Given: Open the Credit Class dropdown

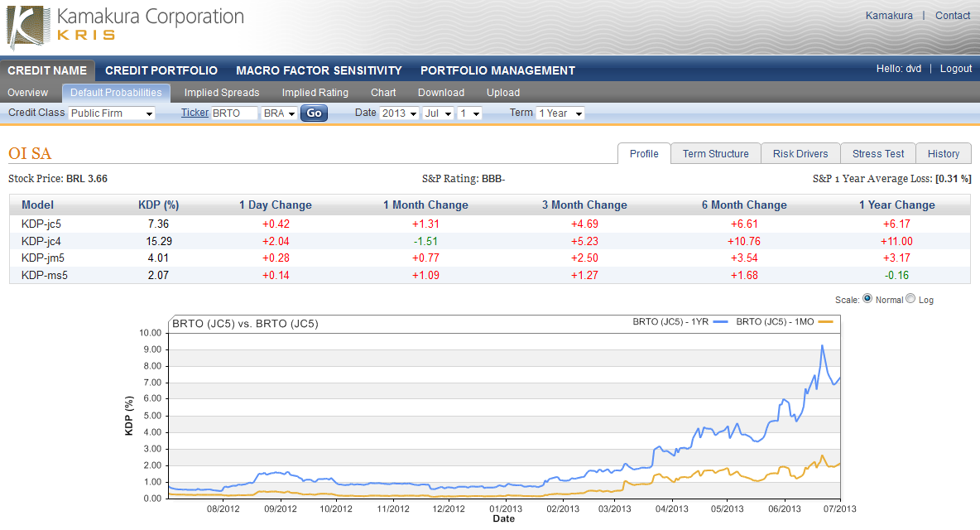Looking at the screenshot, I should pyautogui.click(x=111, y=113).
